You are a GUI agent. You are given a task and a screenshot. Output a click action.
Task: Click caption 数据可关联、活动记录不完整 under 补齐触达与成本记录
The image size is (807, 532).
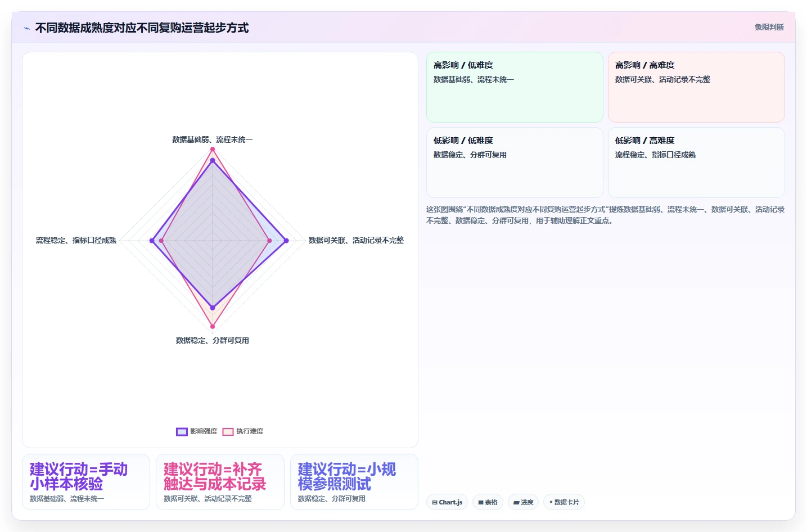point(208,499)
